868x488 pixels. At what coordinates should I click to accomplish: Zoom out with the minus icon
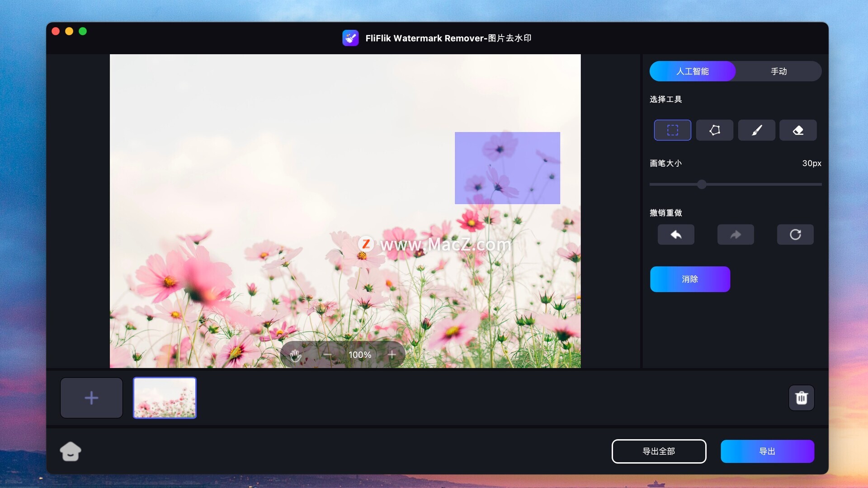(x=328, y=355)
